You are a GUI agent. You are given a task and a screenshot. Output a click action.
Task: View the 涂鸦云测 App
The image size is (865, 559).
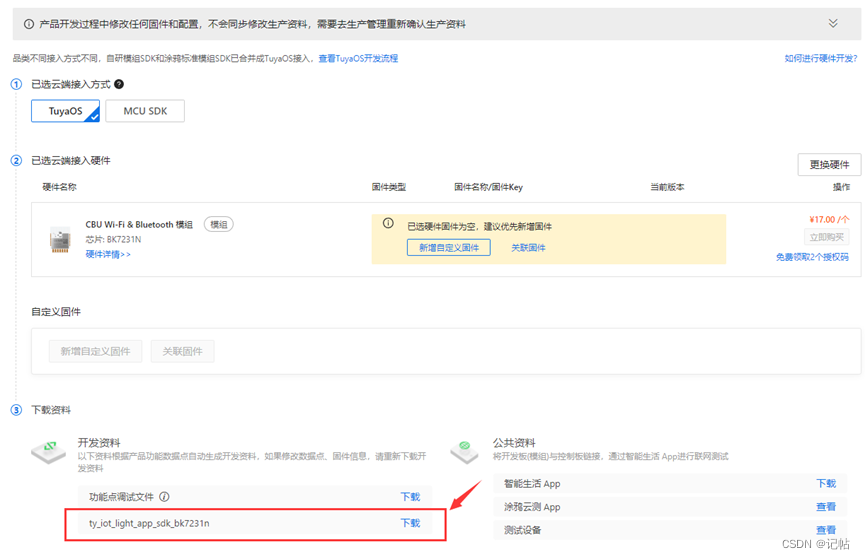826,507
